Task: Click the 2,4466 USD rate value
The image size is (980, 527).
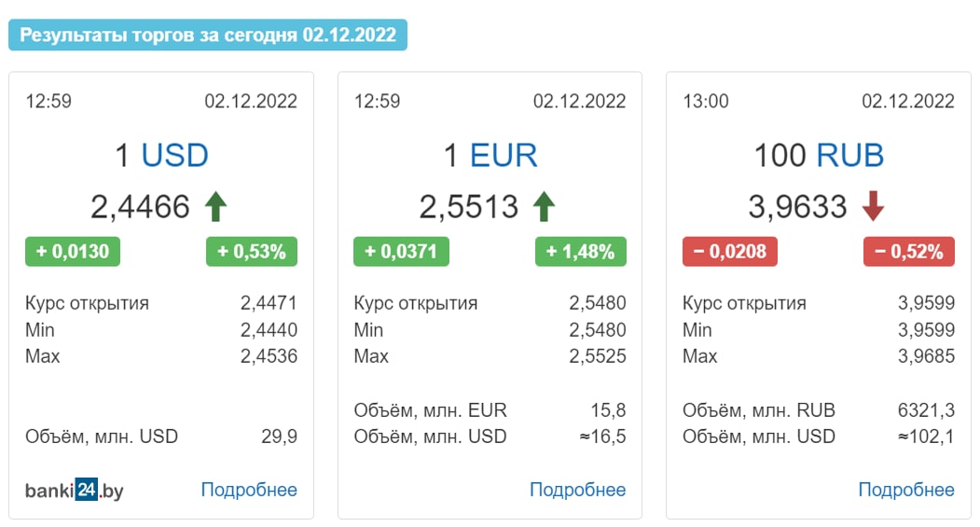Action: (x=140, y=207)
